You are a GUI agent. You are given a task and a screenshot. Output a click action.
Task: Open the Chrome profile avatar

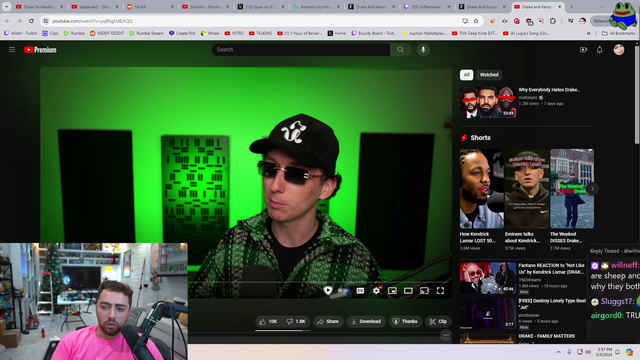click(x=582, y=21)
